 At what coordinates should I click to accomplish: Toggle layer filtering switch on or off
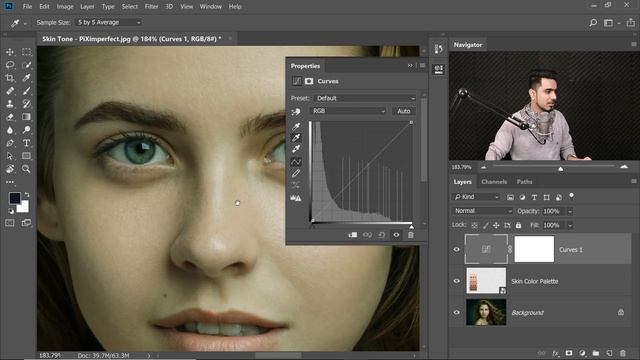[571, 196]
